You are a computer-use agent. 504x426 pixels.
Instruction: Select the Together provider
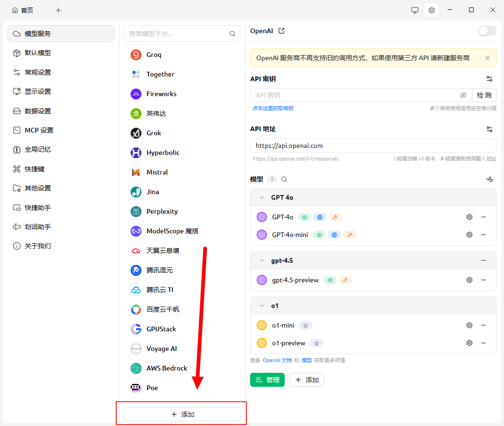tap(182, 75)
